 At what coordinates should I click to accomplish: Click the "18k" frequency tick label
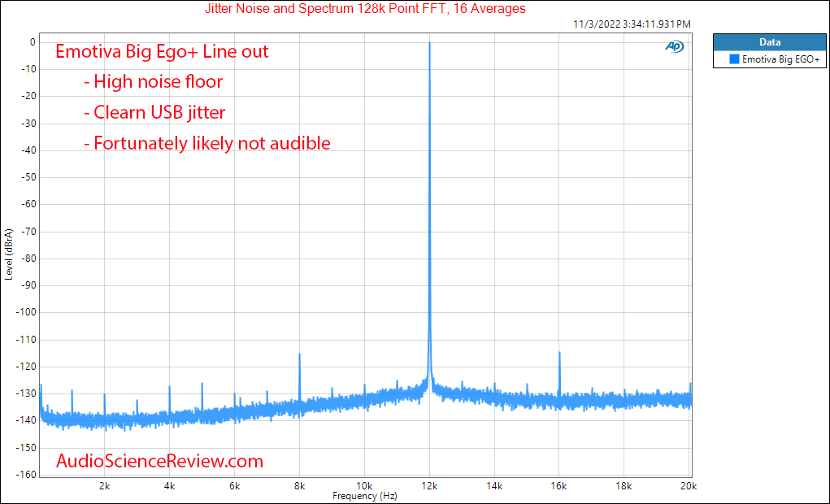pos(624,486)
